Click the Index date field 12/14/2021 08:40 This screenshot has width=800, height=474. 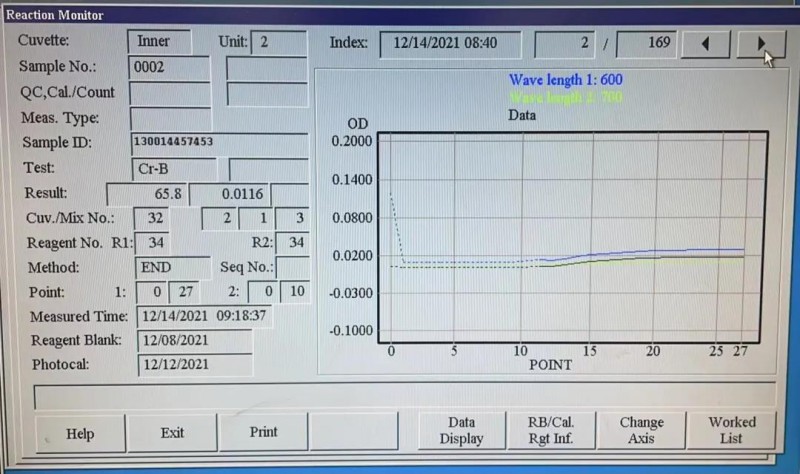(x=451, y=43)
